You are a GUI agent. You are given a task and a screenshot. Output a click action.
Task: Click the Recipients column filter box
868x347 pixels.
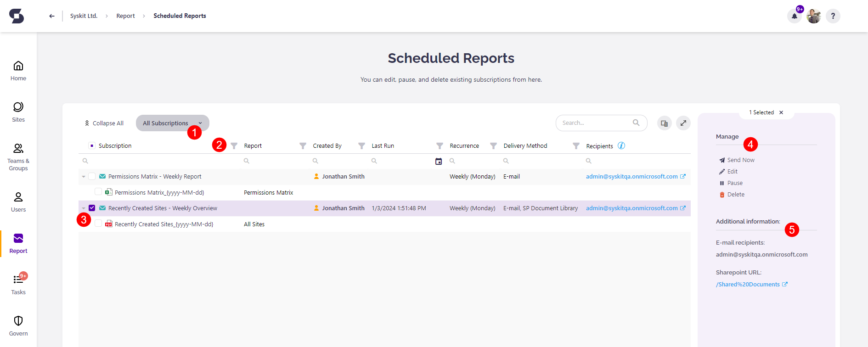(637, 161)
